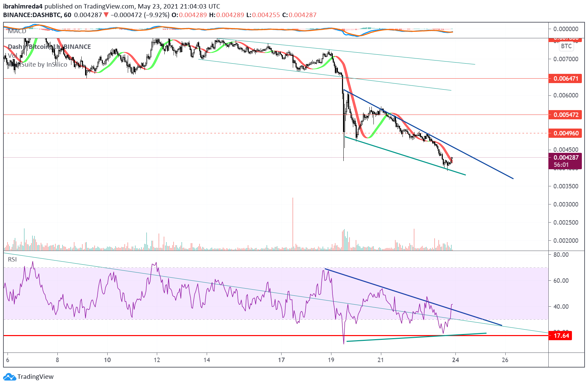Click the Vol indicator label
This screenshot has width=588, height=386.
coord(13,56)
